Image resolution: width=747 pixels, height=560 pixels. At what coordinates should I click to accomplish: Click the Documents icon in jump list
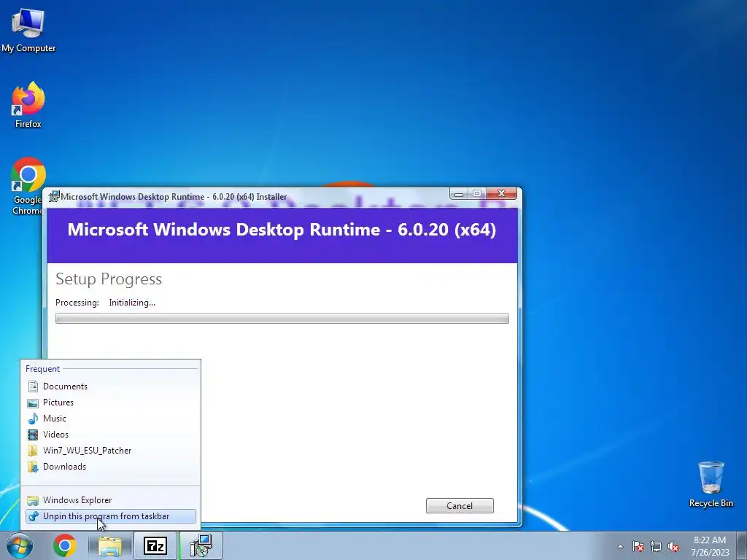[33, 386]
